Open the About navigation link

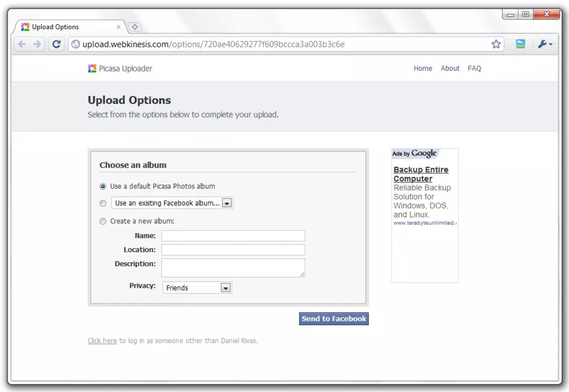point(450,69)
